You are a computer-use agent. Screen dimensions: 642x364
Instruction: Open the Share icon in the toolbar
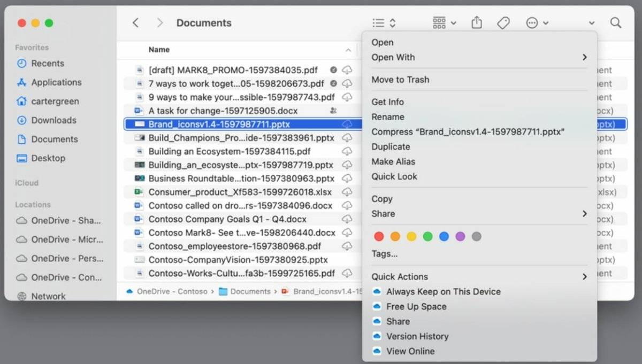pos(476,22)
